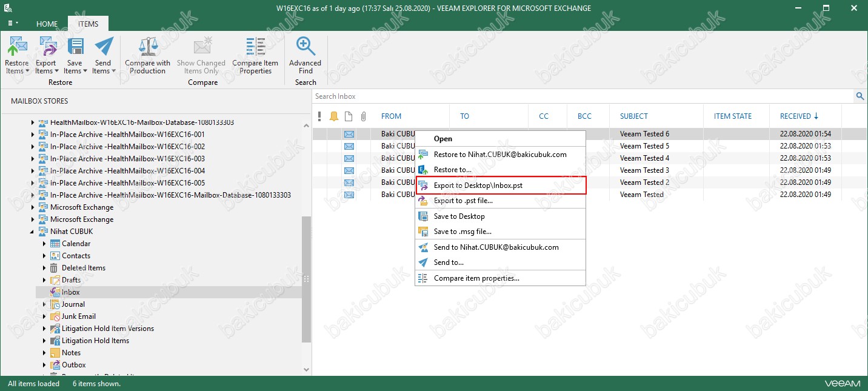
Task: Click the mailbox tree vertical scrollbar
Action: (306, 279)
